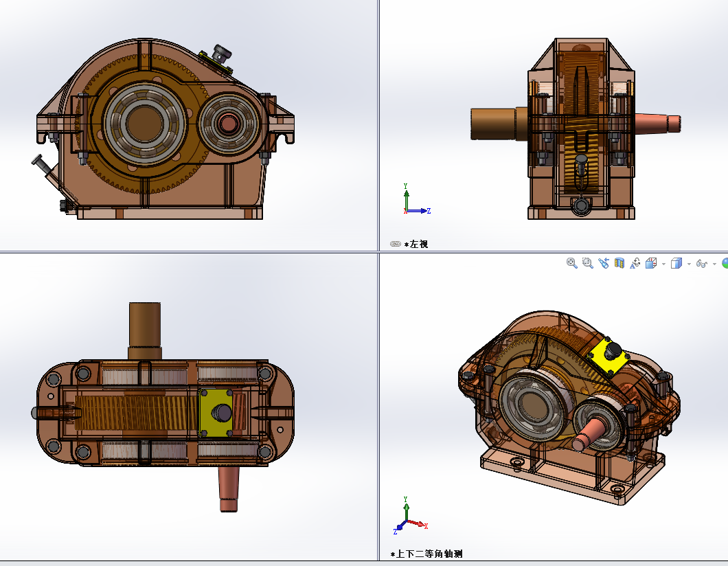
Task: Select the brown output shaft in left view
Action: tap(499, 124)
